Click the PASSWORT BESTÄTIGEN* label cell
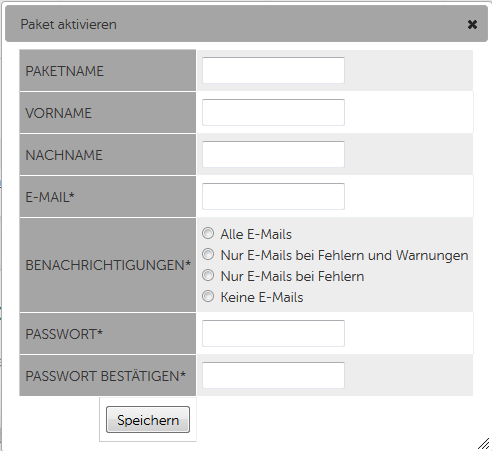Screen dimensions: 492x451 click(x=108, y=376)
